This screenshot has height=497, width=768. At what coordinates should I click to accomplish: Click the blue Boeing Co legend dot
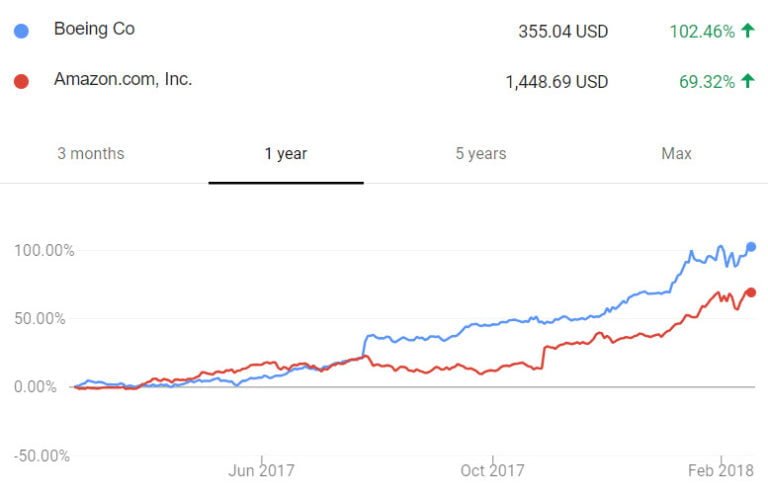[21, 31]
